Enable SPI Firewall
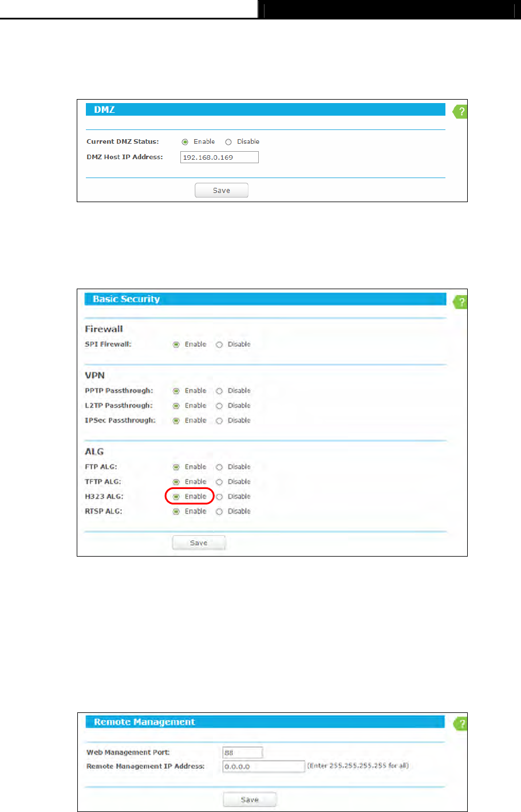 [176, 345]
